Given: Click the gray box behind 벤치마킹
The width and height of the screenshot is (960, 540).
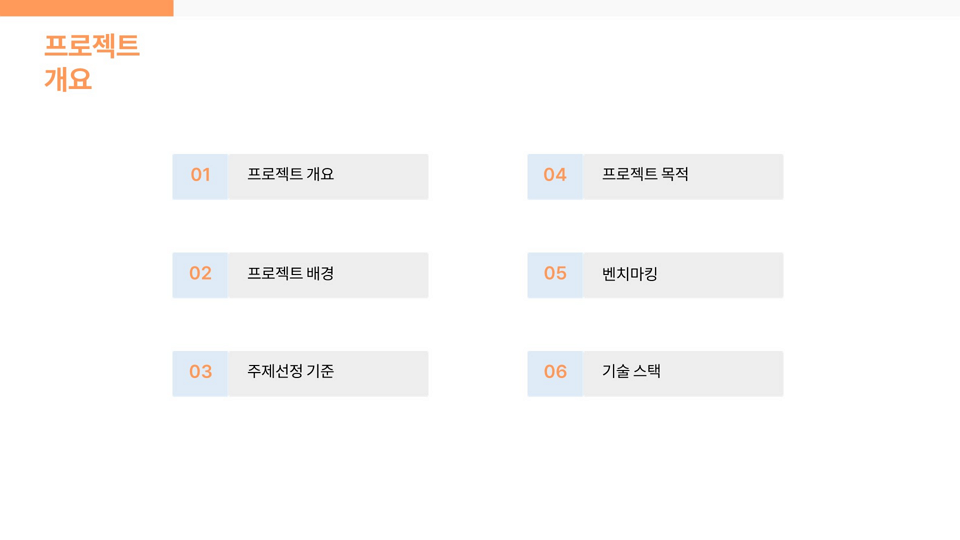Looking at the screenshot, I should 683,275.
